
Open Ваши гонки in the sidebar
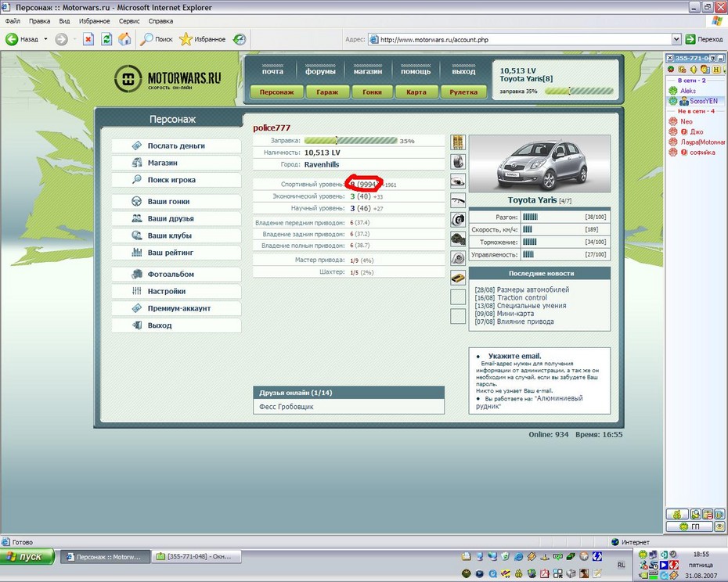[176, 201]
